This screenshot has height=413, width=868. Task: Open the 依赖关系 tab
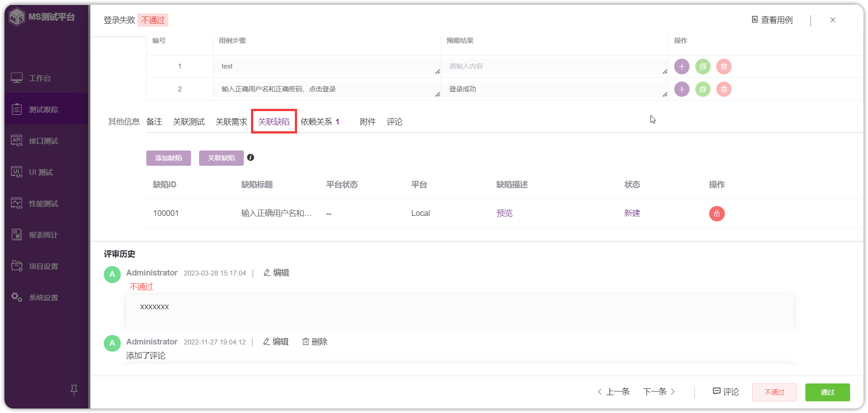[320, 122]
